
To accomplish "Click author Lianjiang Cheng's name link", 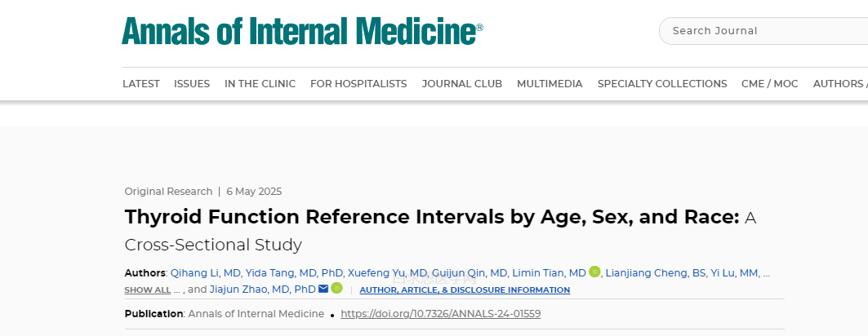I will point(656,273).
